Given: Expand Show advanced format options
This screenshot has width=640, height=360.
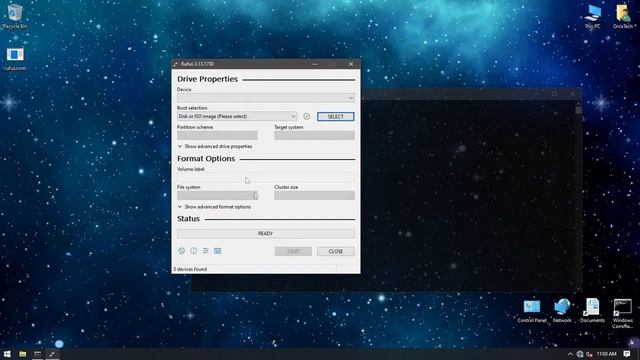Looking at the screenshot, I should point(214,207).
